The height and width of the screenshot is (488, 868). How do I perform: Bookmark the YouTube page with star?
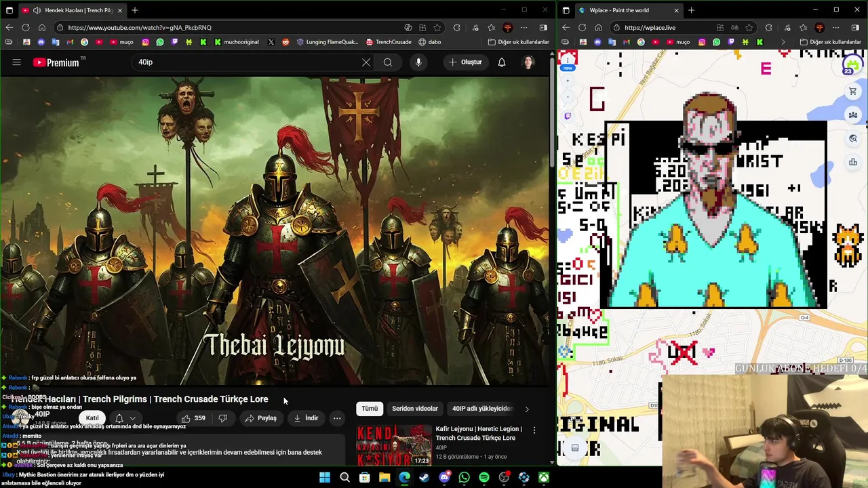pos(437,28)
